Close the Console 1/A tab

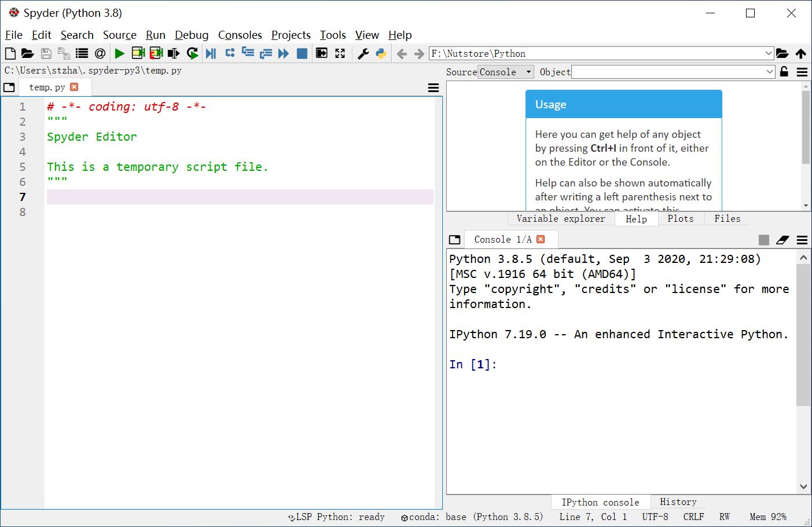pyautogui.click(x=541, y=239)
